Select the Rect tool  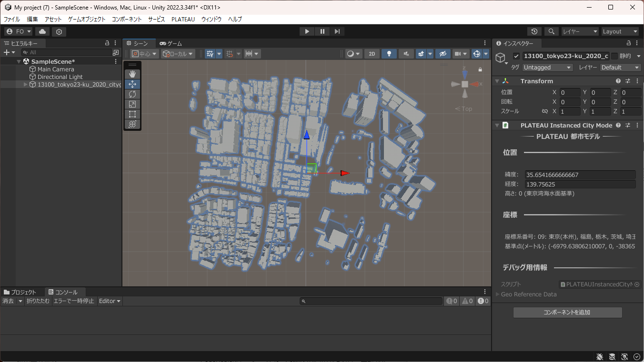coord(132,114)
